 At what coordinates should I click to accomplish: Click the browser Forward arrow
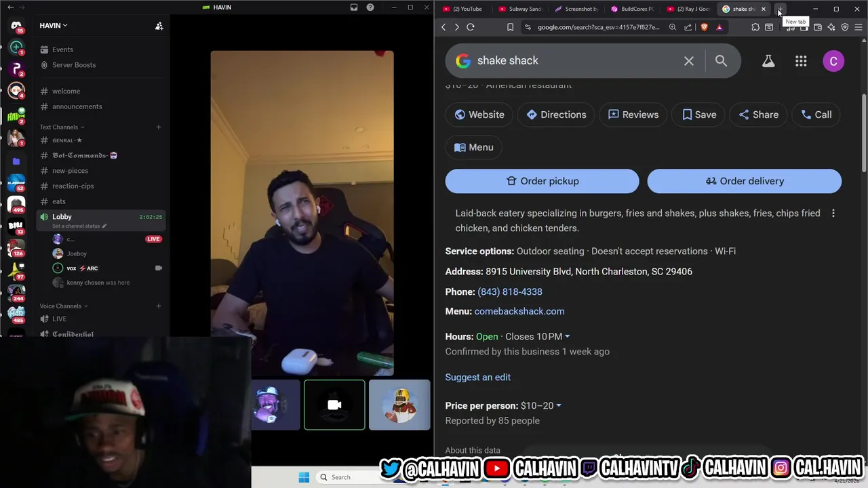(x=456, y=27)
